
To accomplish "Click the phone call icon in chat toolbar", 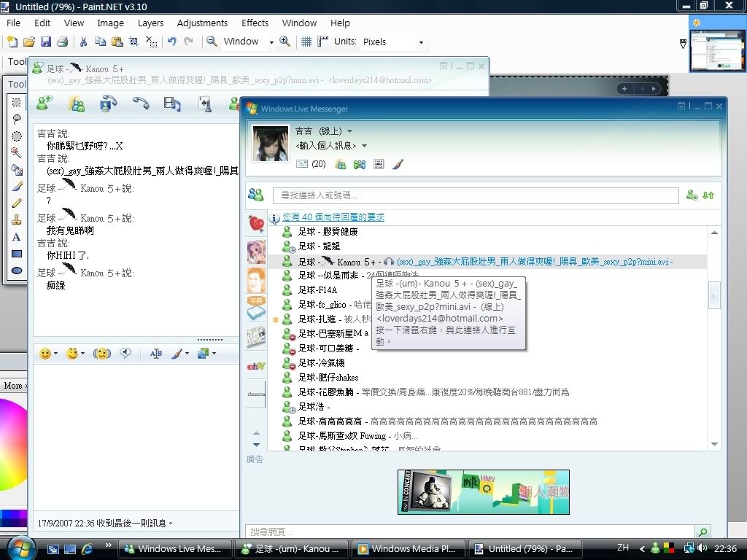I will tap(141, 104).
